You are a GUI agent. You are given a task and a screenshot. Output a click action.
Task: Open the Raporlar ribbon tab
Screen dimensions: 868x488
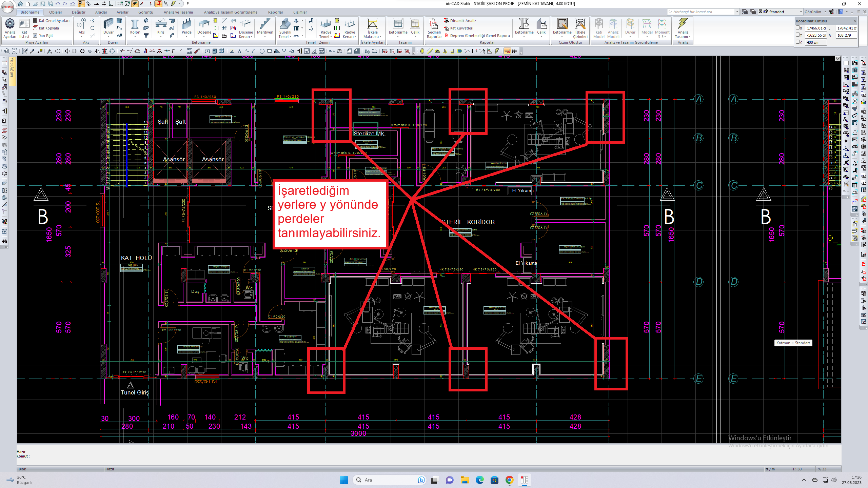[275, 12]
